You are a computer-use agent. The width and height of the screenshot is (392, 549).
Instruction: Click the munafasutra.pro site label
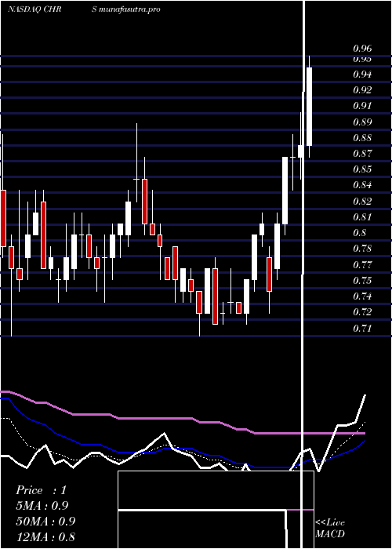(129, 9)
